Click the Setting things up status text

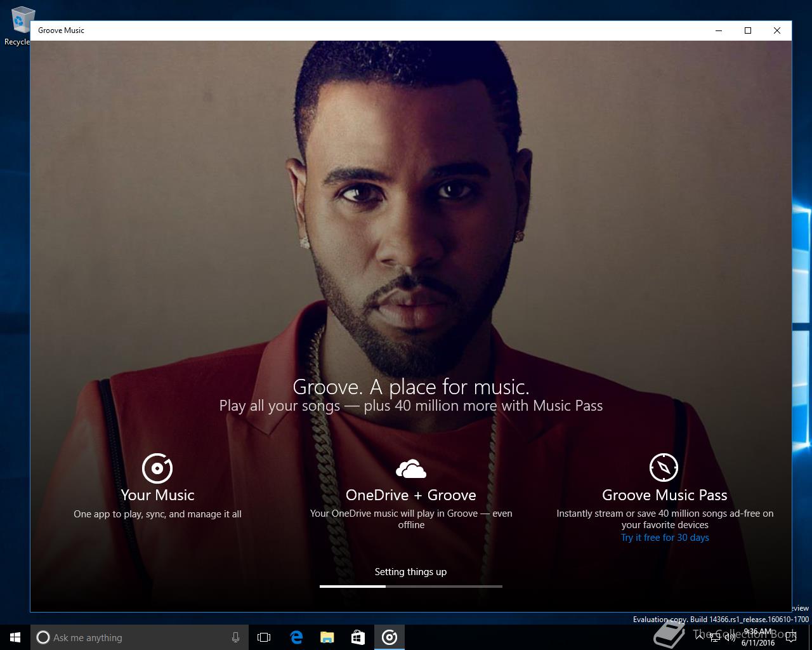[410, 572]
